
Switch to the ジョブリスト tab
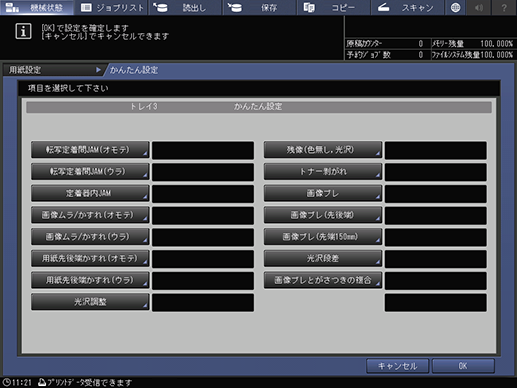[x=112, y=7]
